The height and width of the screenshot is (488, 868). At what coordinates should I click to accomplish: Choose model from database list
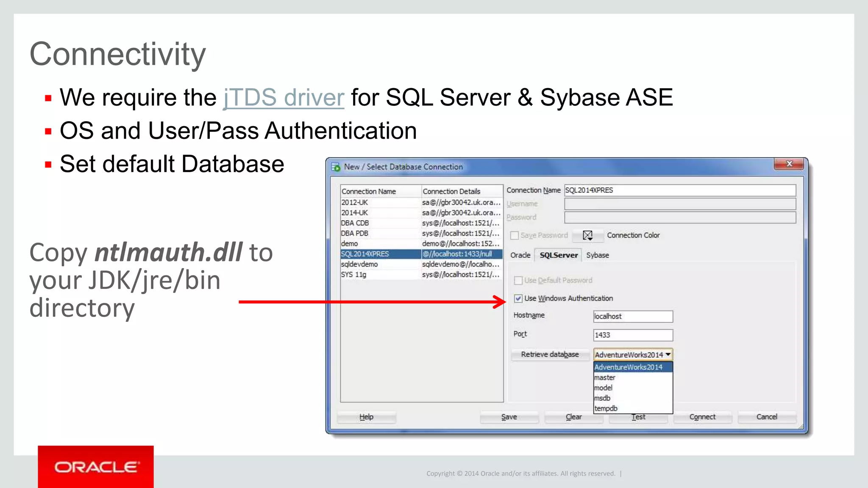pyautogui.click(x=633, y=388)
